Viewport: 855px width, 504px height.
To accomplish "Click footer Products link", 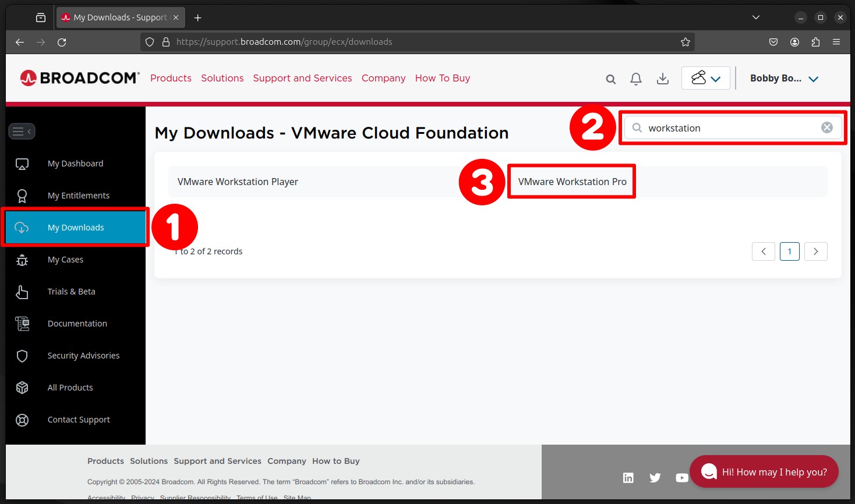I will 105,461.
